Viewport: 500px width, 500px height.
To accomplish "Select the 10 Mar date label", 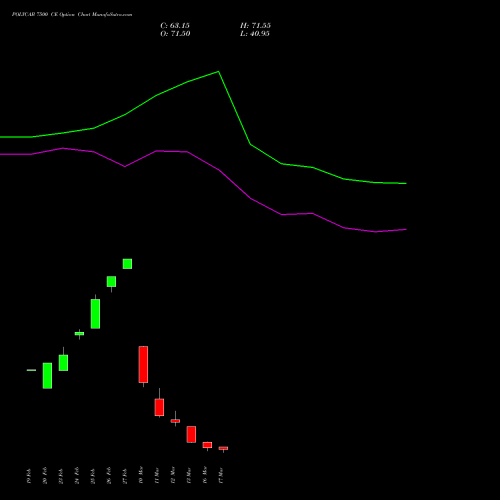I will [141, 475].
